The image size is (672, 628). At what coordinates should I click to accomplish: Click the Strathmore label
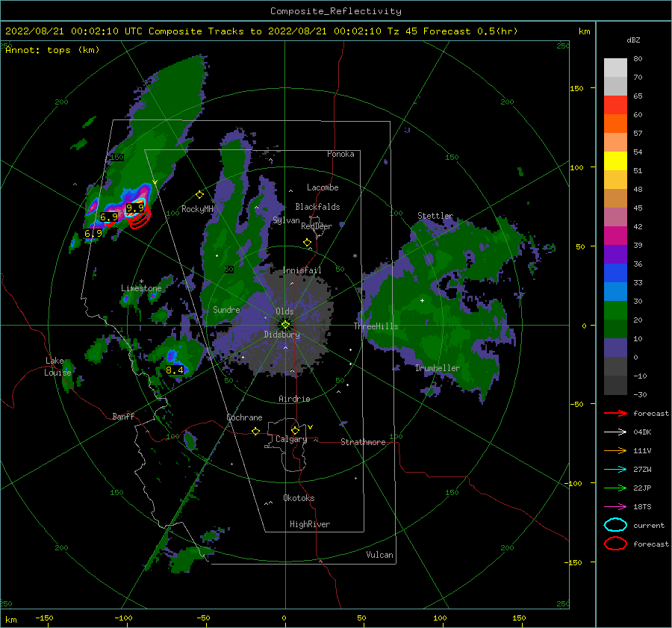pos(363,442)
